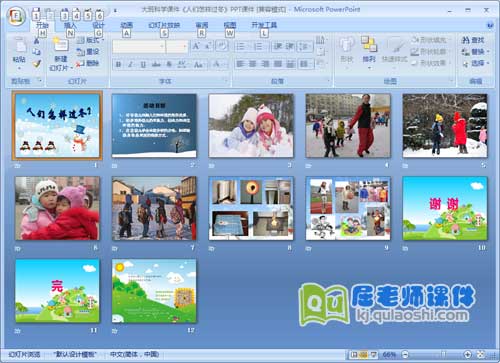Switch to the 设计 ribbon tab

tap(98, 25)
